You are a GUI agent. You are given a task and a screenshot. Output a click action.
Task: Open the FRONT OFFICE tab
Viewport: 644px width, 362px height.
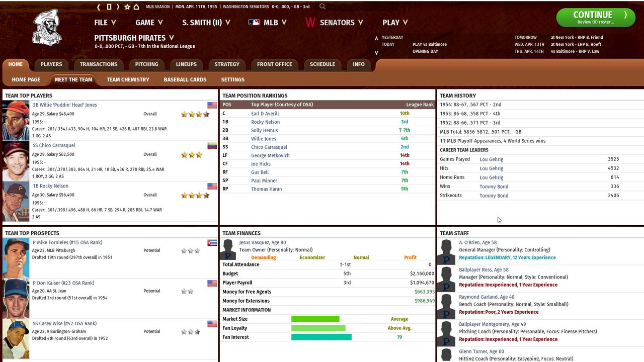pos(275,64)
